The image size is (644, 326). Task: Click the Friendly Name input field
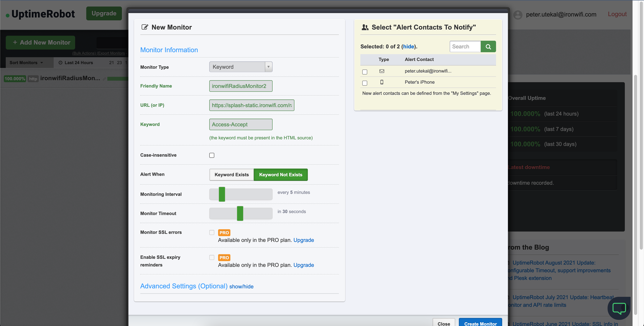[x=241, y=86]
